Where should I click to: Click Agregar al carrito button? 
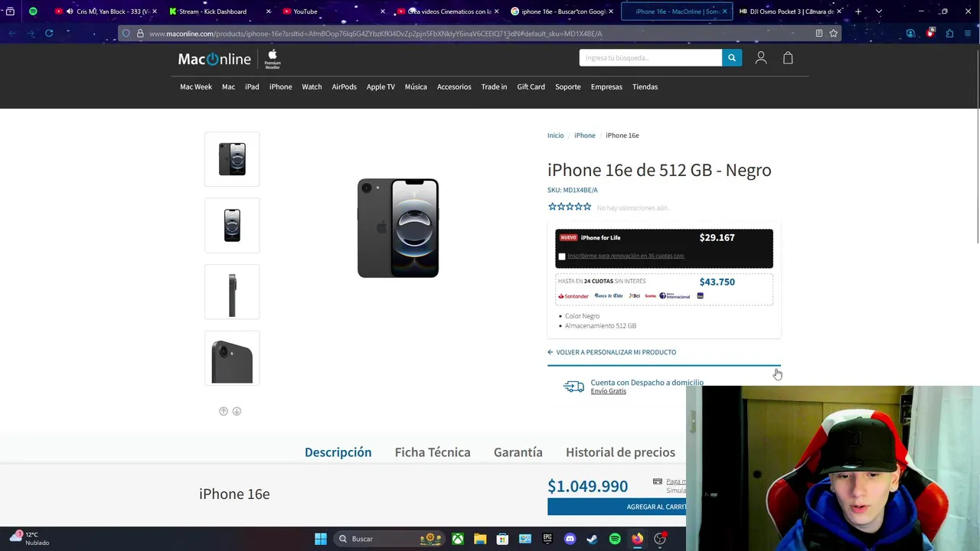point(616,507)
